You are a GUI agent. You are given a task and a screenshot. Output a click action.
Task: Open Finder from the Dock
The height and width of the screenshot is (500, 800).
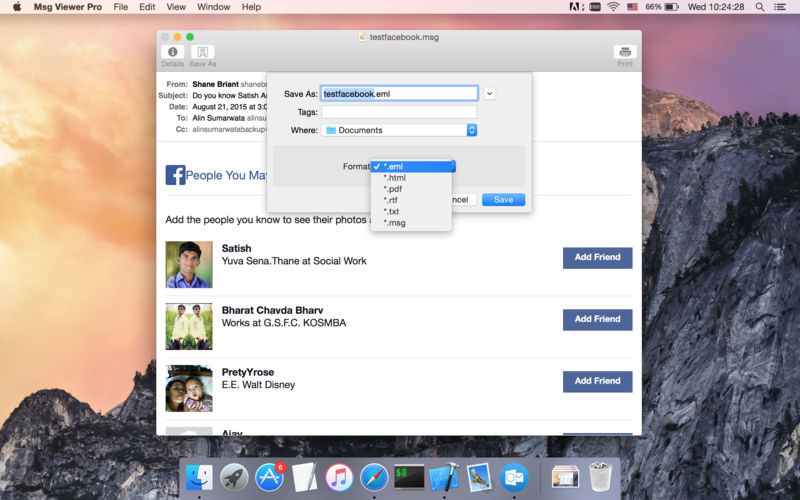tap(199, 478)
